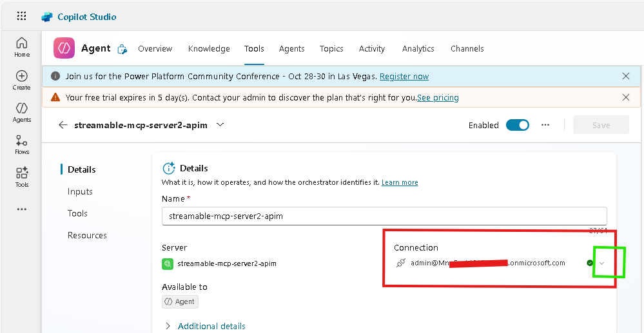Open the Channels tab
Screen dimensions: 644x333
(x=467, y=48)
